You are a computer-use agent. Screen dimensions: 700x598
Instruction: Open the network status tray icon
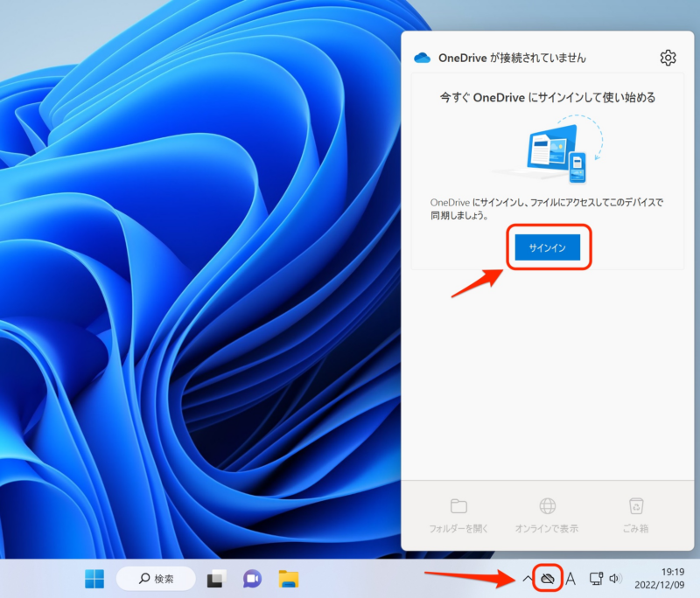point(596,579)
